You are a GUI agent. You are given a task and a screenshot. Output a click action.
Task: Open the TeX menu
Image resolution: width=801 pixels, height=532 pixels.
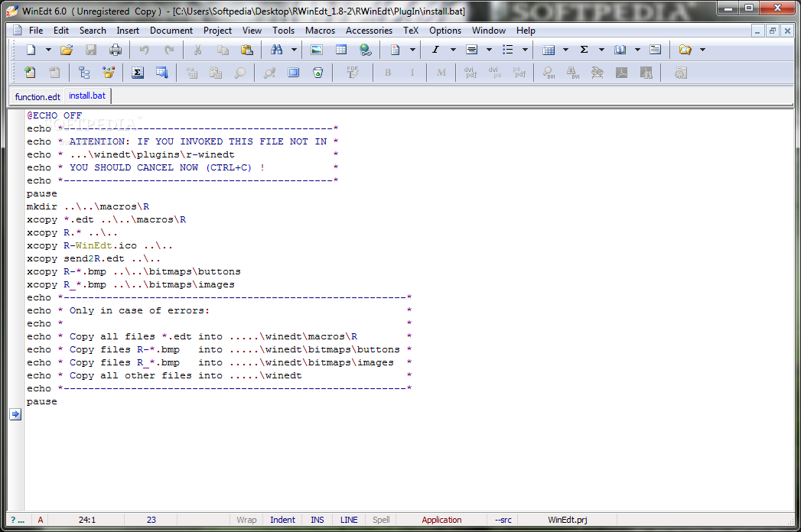point(411,31)
